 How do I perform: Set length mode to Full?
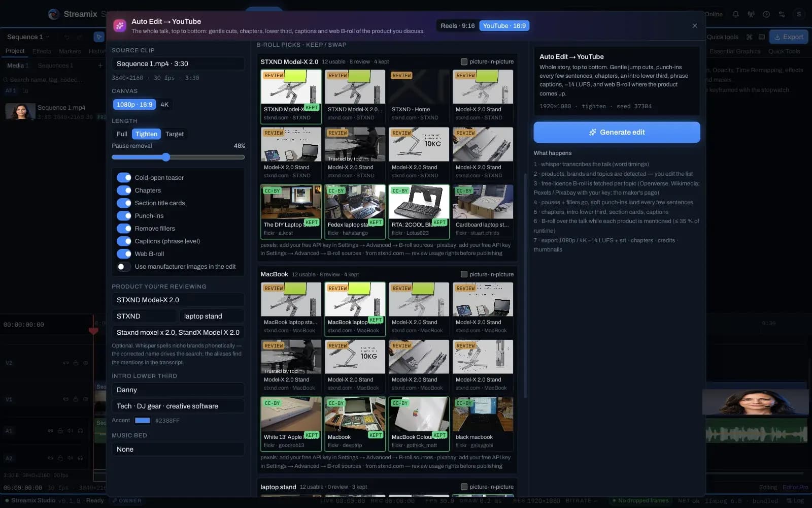pos(122,134)
